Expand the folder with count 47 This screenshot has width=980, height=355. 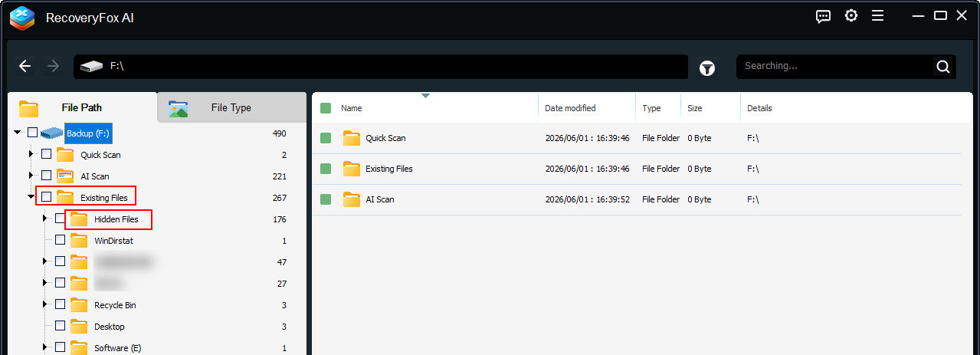[45, 261]
